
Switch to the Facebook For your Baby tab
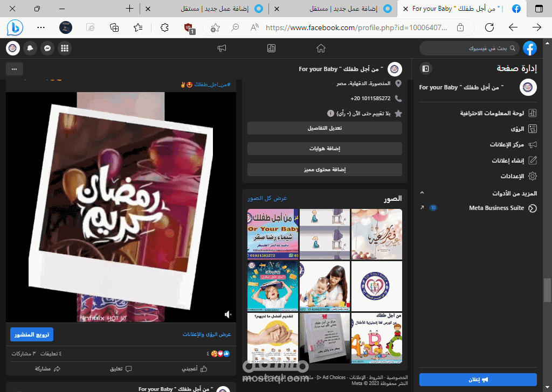tap(462, 9)
